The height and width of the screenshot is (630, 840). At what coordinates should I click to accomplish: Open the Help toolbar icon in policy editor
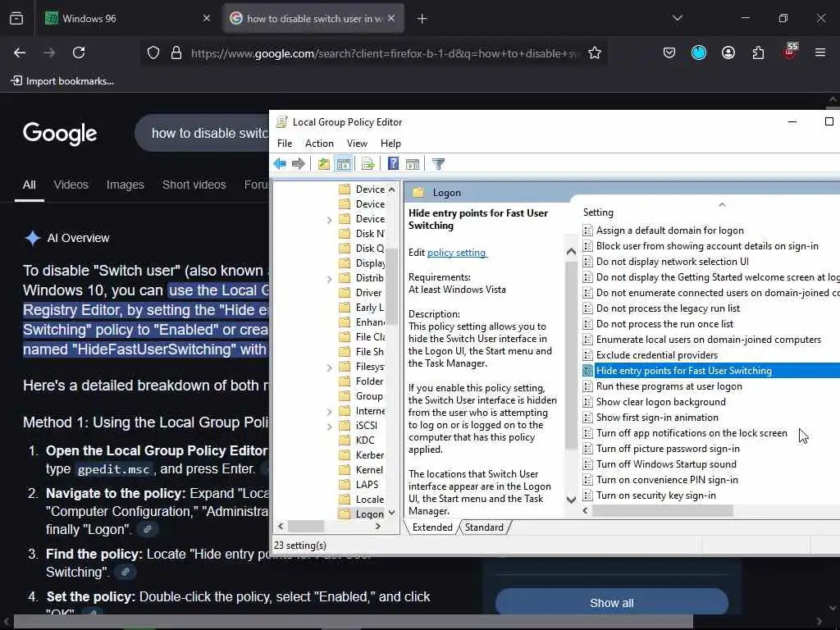point(393,164)
